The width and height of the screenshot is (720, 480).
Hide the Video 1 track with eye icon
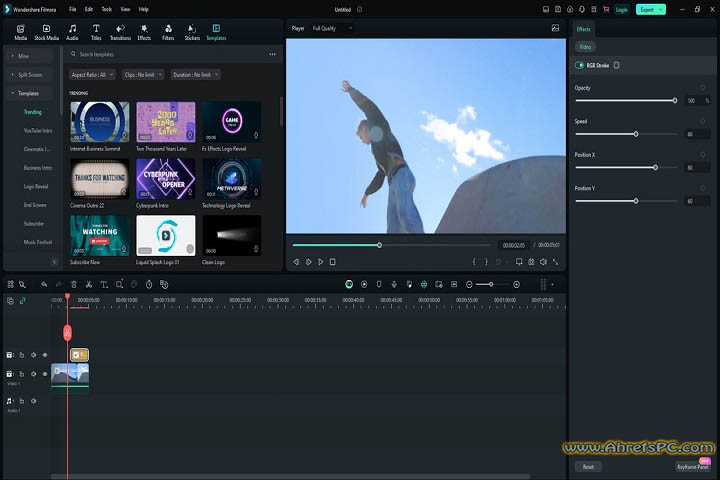click(x=45, y=374)
